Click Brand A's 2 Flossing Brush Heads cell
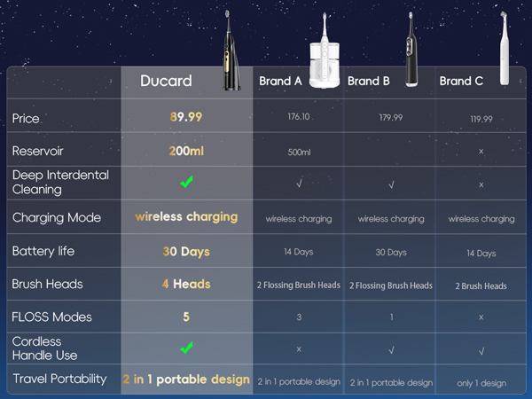Image resolution: width=532 pixels, height=399 pixels. click(x=299, y=285)
